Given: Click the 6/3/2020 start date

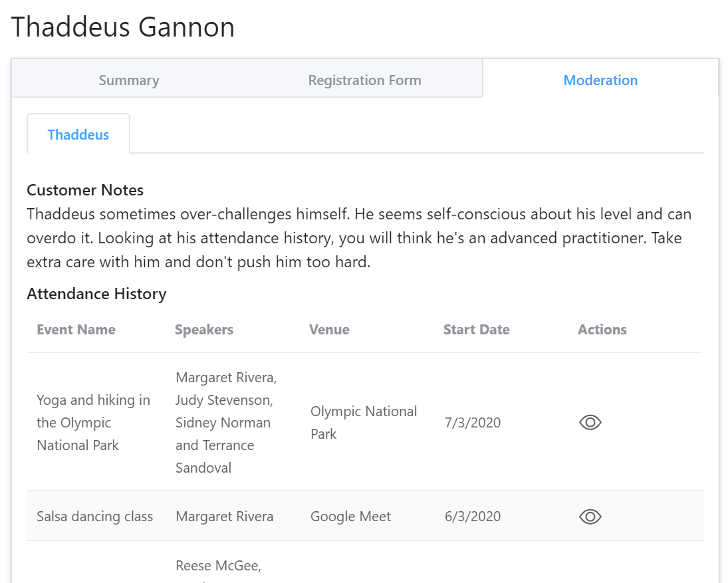Looking at the screenshot, I should tap(472, 517).
